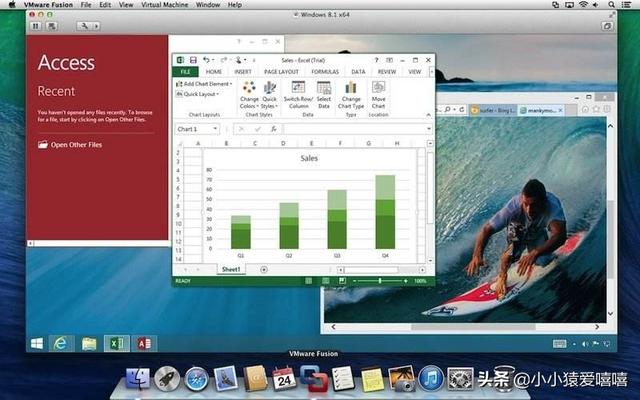Image resolution: width=640 pixels, height=400 pixels.
Task: Click the zoom out minus button in Excel
Action: [355, 281]
